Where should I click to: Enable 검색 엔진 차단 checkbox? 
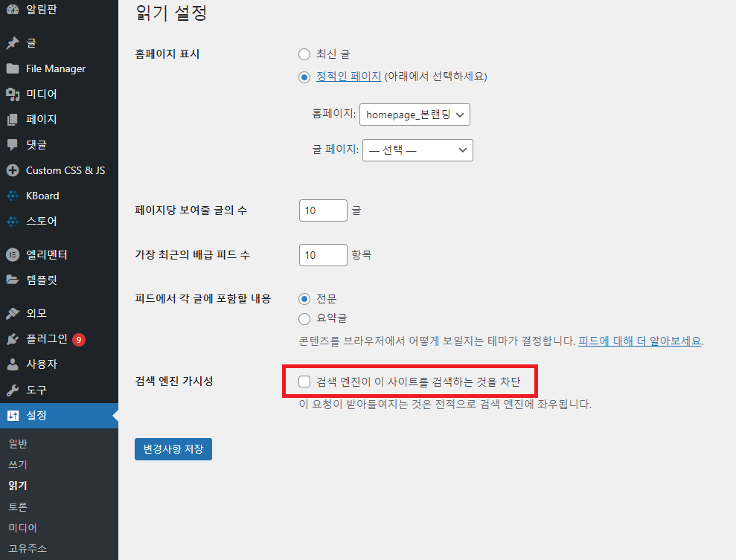tap(304, 382)
